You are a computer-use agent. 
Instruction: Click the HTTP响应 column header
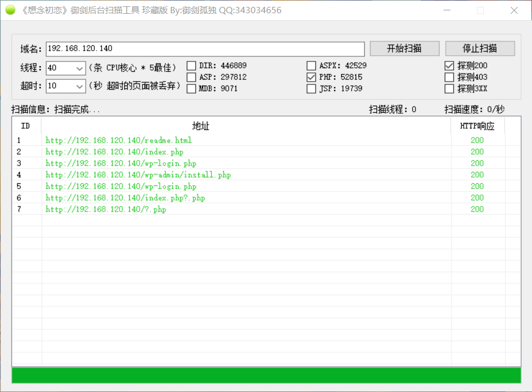pyautogui.click(x=477, y=126)
